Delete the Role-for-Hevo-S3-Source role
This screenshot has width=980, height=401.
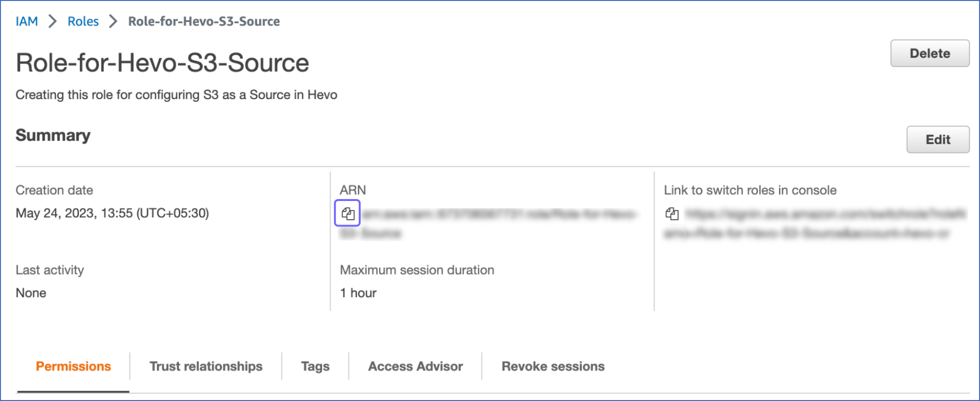coord(930,53)
